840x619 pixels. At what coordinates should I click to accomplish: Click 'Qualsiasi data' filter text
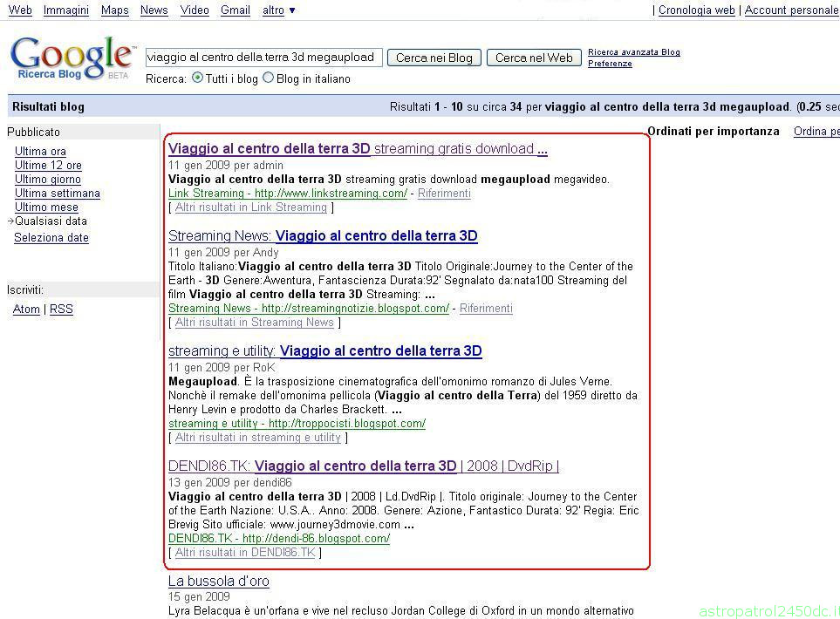tap(51, 221)
